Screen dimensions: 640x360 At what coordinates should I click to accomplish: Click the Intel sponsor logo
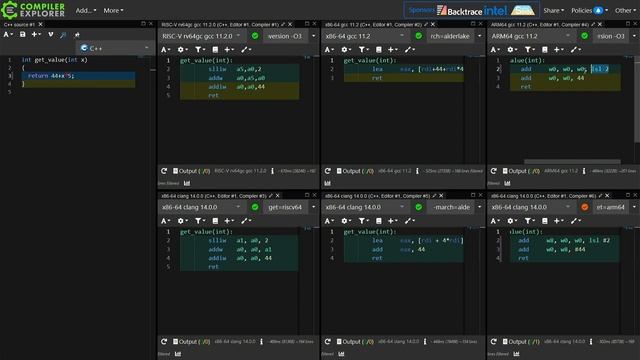495,11
